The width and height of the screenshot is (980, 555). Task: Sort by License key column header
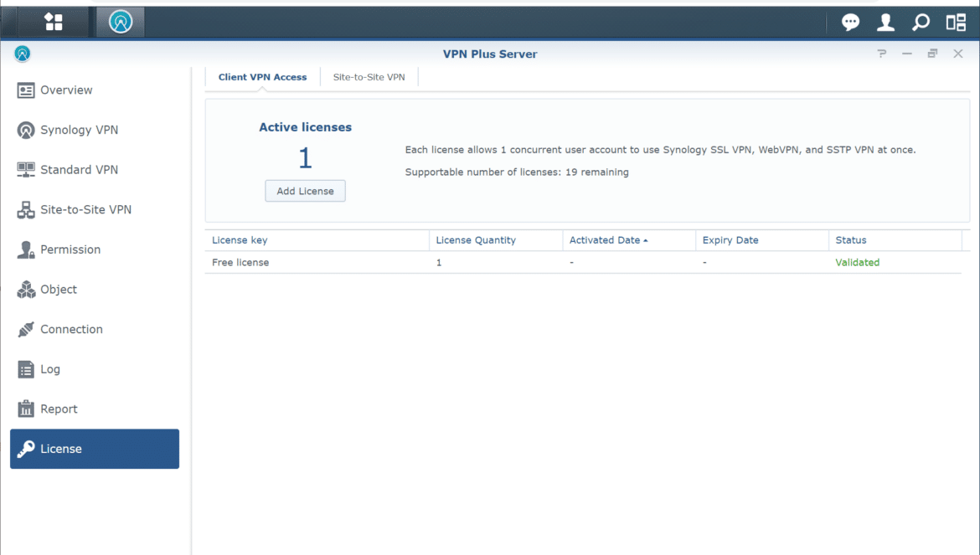[317, 240]
